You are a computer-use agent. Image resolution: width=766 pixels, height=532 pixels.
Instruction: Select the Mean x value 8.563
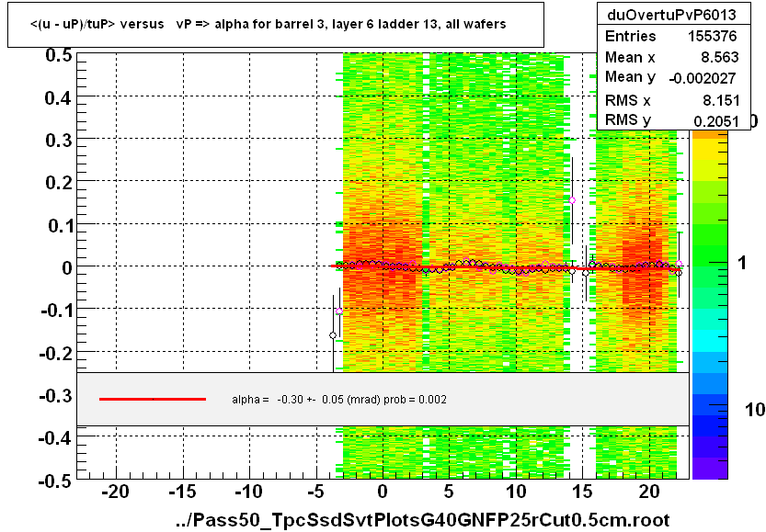click(x=720, y=58)
